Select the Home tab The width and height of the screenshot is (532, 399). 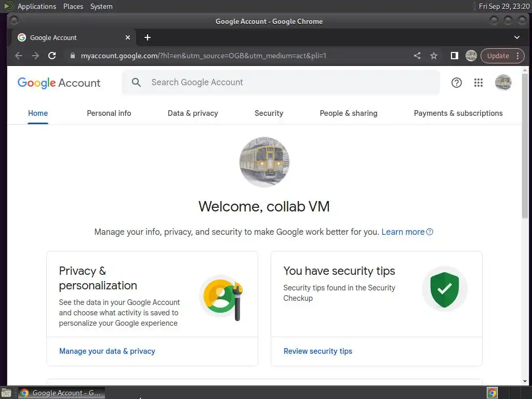(38, 113)
